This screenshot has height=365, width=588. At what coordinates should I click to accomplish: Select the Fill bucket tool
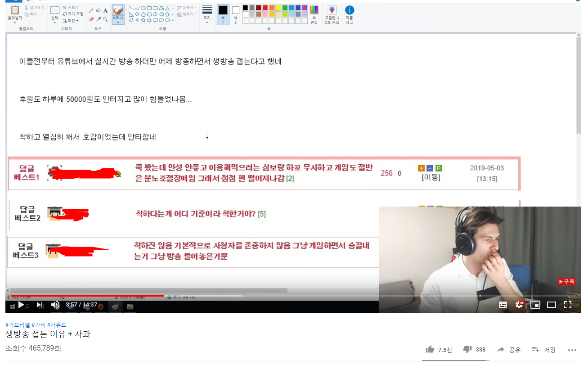(x=98, y=10)
